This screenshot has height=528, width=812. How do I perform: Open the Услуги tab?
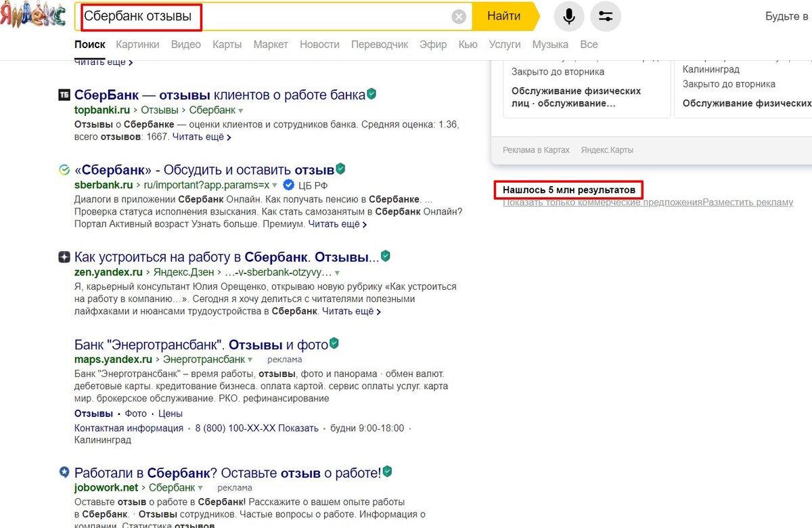pos(505,44)
